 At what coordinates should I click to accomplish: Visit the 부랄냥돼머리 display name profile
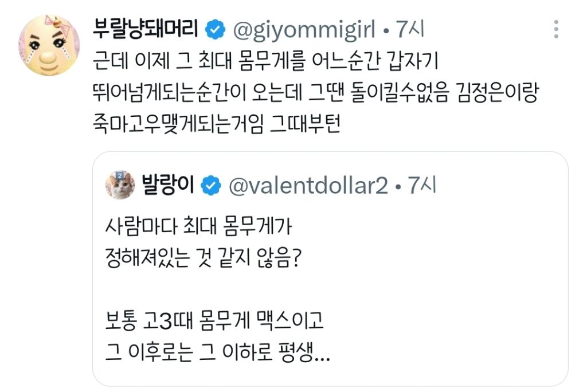pos(145,29)
